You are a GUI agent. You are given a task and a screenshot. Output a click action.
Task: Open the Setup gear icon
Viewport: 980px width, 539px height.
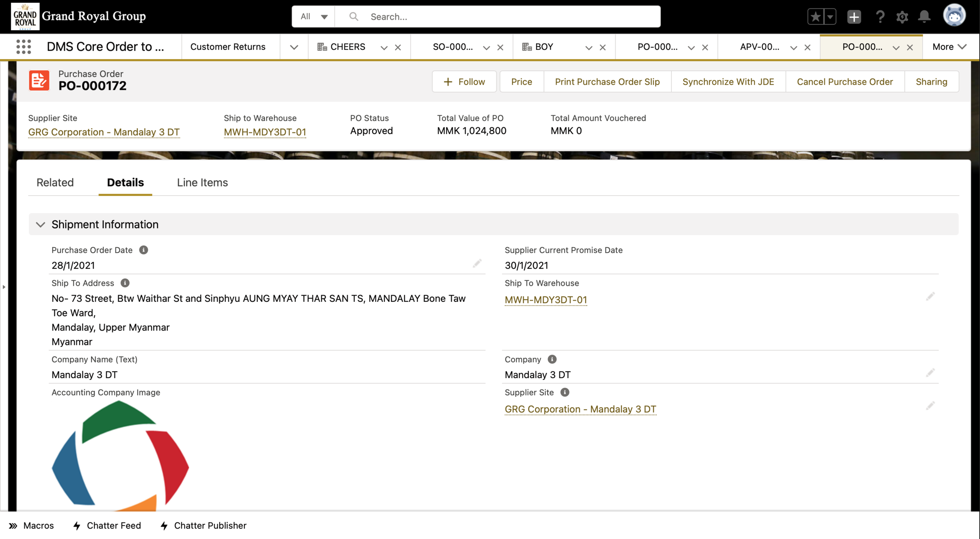(x=902, y=17)
